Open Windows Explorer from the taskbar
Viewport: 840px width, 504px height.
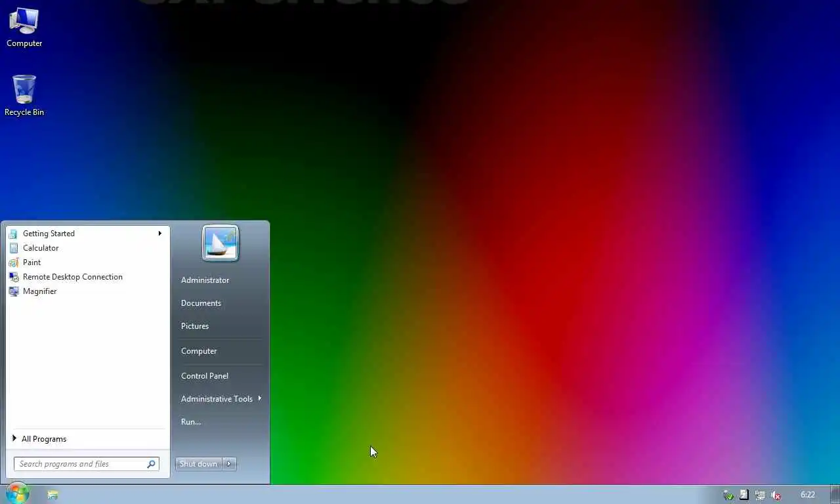coord(53,495)
